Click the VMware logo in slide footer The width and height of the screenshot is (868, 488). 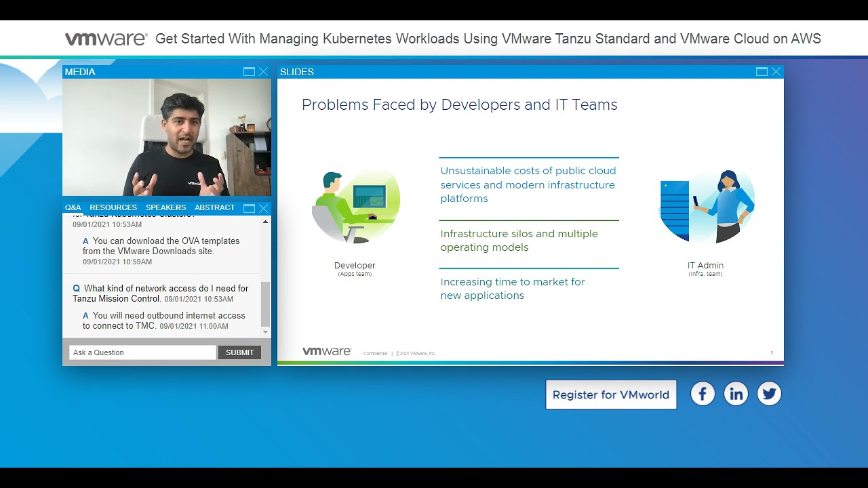327,352
